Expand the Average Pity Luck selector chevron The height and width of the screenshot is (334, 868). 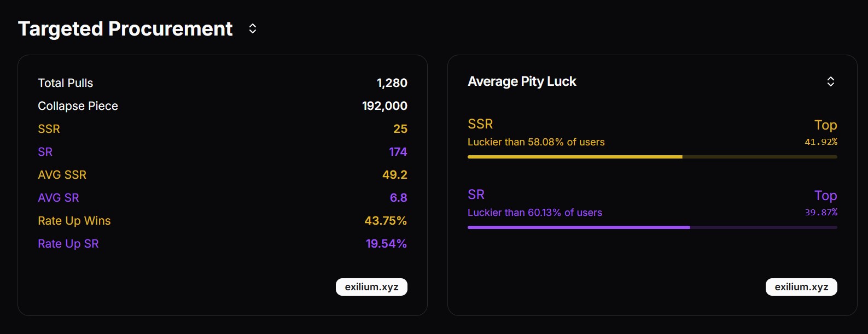point(830,81)
